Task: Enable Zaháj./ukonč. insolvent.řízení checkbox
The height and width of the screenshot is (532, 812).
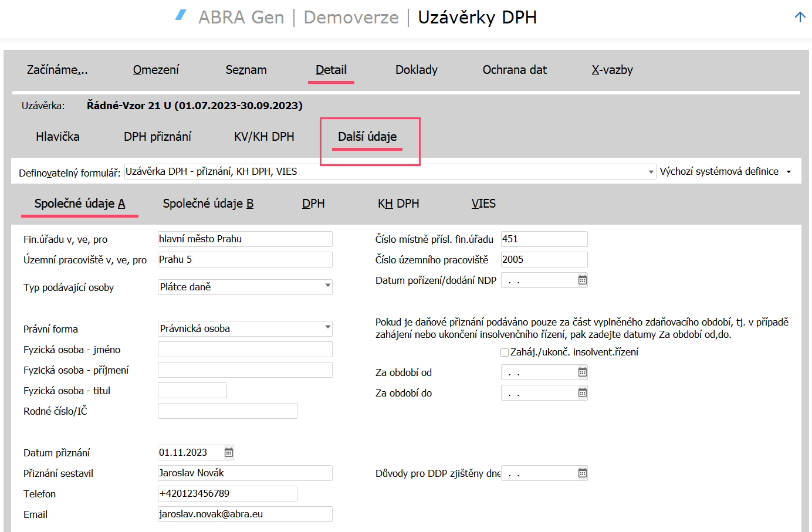Action: coord(505,353)
